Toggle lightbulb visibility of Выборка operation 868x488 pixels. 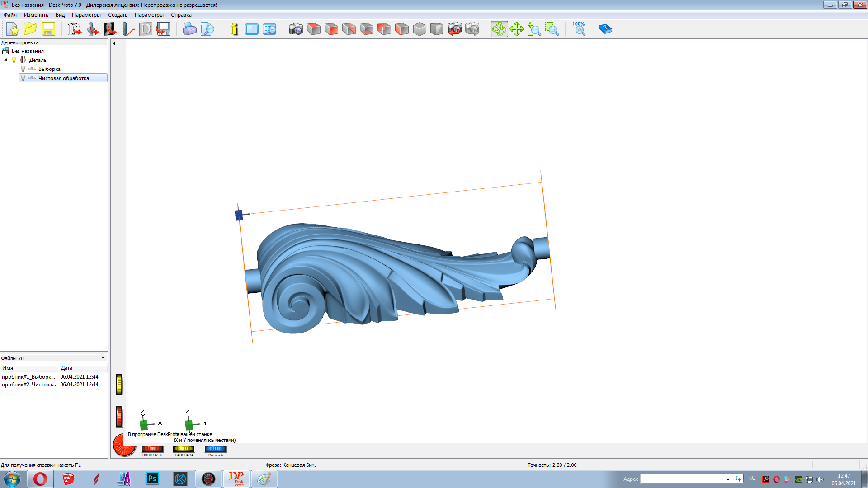[23, 69]
